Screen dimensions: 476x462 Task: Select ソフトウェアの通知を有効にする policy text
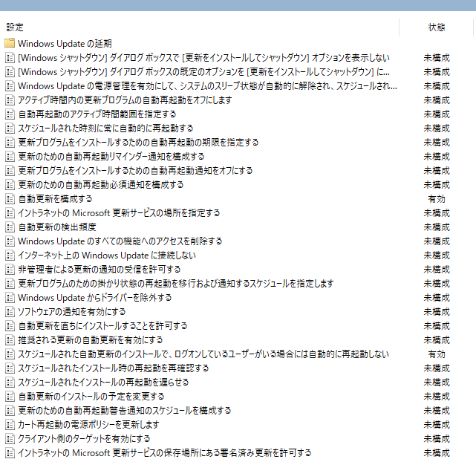tap(71, 312)
